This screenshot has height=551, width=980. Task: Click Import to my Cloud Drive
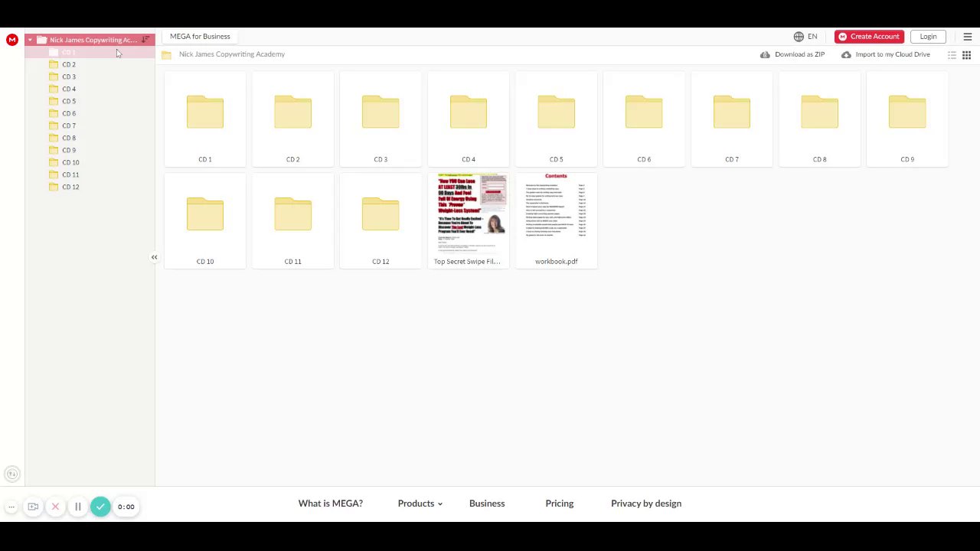(x=886, y=55)
